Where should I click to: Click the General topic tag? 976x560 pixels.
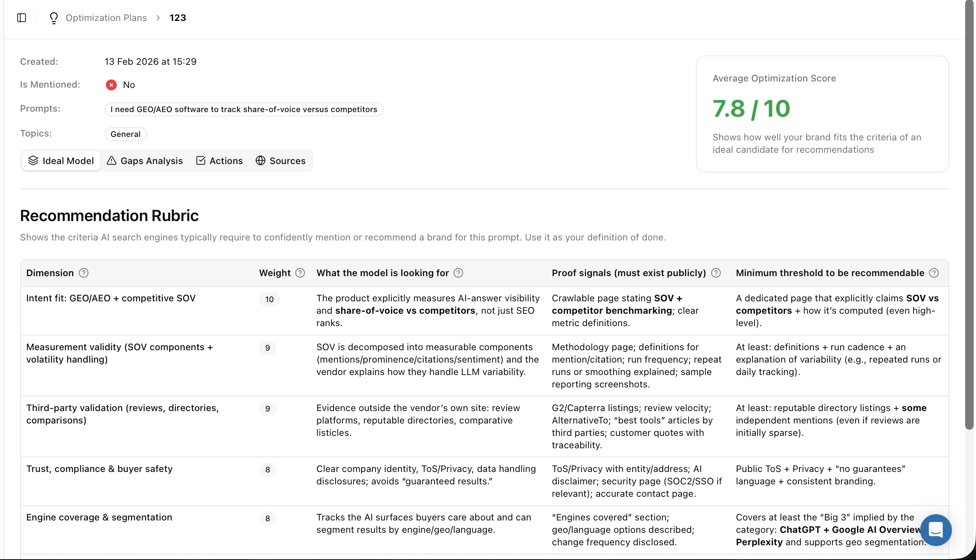click(125, 134)
